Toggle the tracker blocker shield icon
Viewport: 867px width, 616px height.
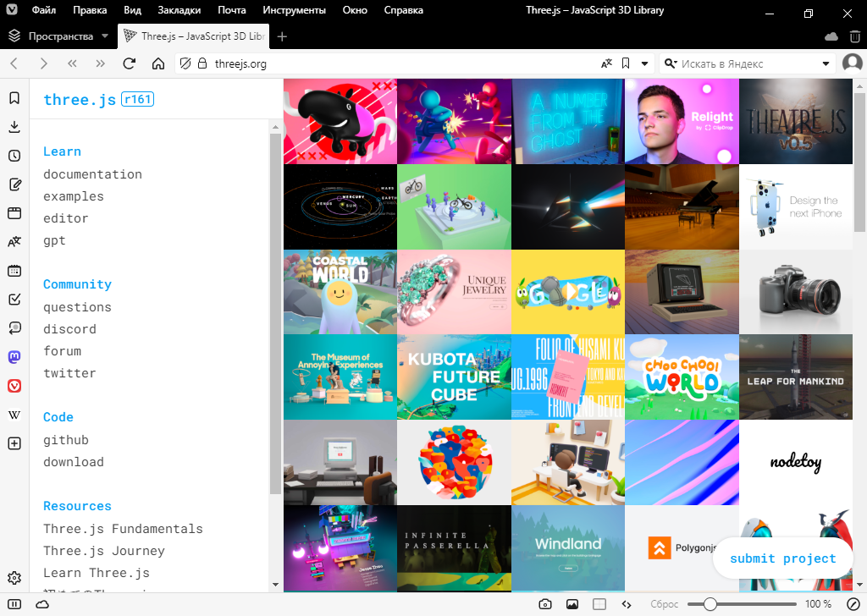point(185,63)
